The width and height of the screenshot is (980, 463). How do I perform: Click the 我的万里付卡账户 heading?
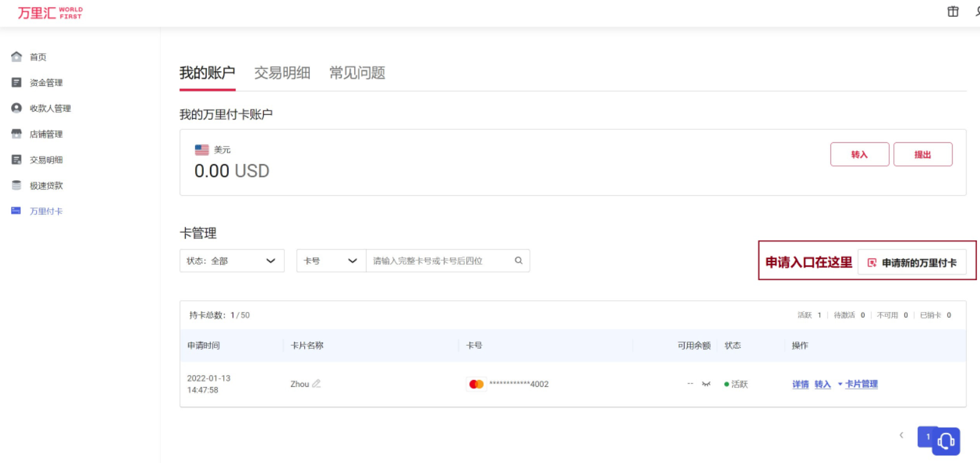(x=226, y=114)
